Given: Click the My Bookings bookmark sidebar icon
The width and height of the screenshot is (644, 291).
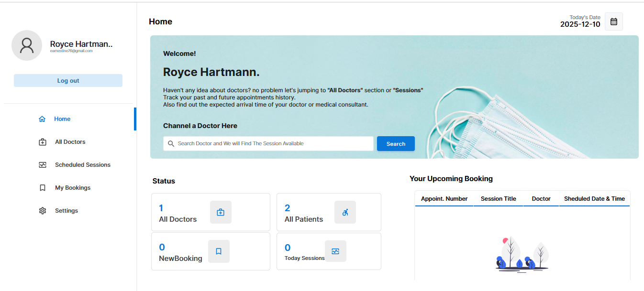Looking at the screenshot, I should pos(43,188).
